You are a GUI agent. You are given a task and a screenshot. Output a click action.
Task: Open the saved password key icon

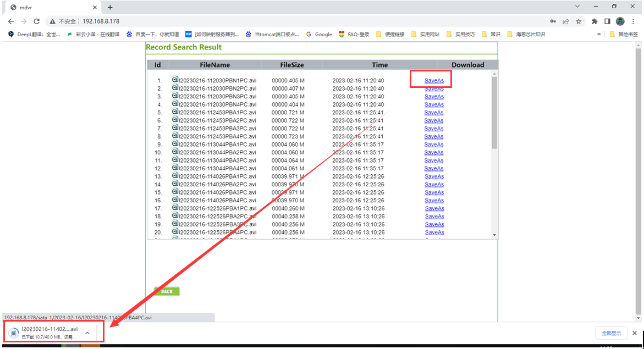pos(553,21)
